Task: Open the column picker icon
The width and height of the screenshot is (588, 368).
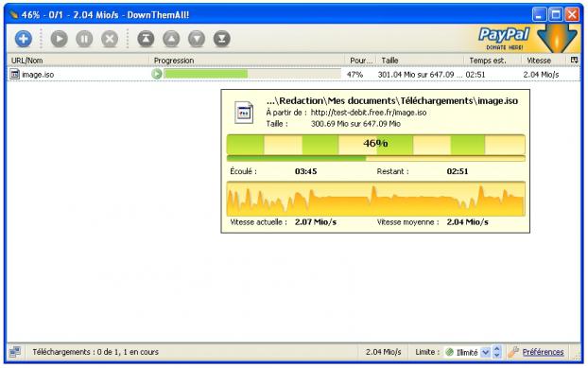Action: (574, 60)
